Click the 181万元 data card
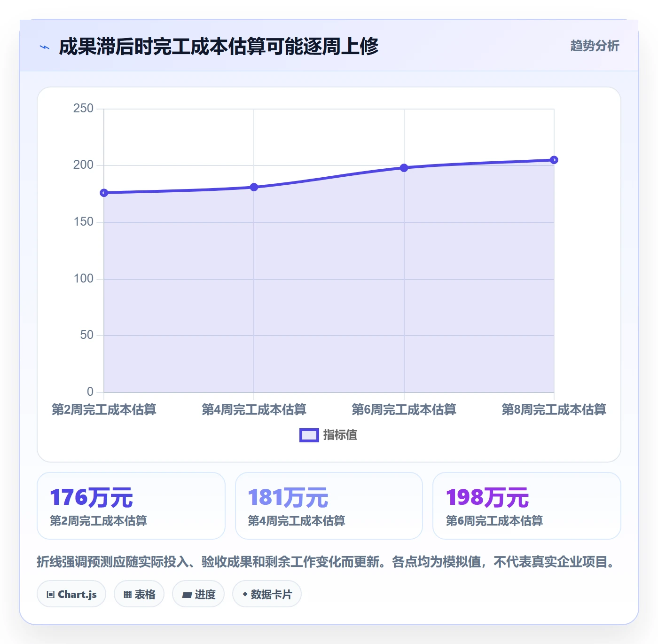The image size is (658, 644). tap(329, 506)
